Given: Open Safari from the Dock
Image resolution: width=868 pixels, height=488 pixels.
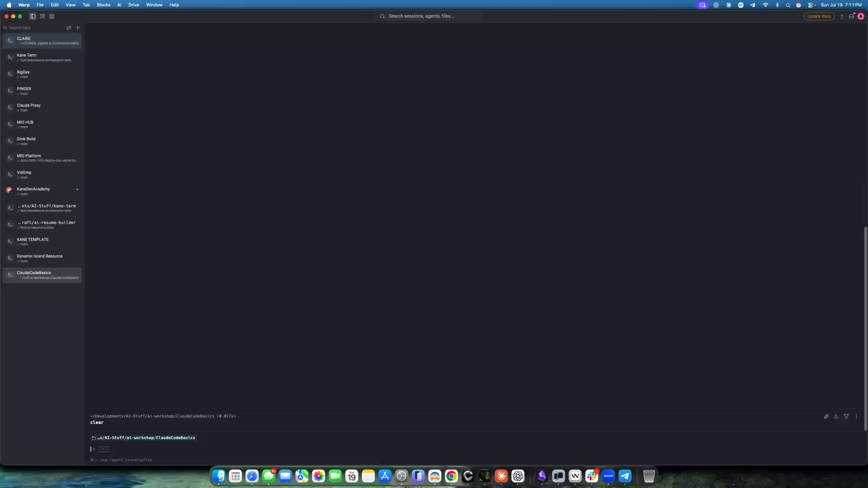Looking at the screenshot, I should [x=252, y=476].
